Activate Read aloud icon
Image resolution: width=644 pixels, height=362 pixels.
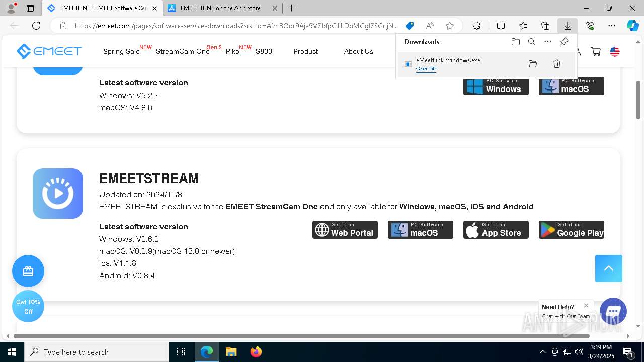(430, 26)
